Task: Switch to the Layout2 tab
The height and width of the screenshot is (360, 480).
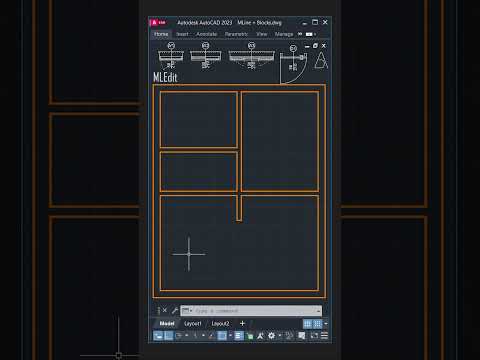Action: (220, 323)
